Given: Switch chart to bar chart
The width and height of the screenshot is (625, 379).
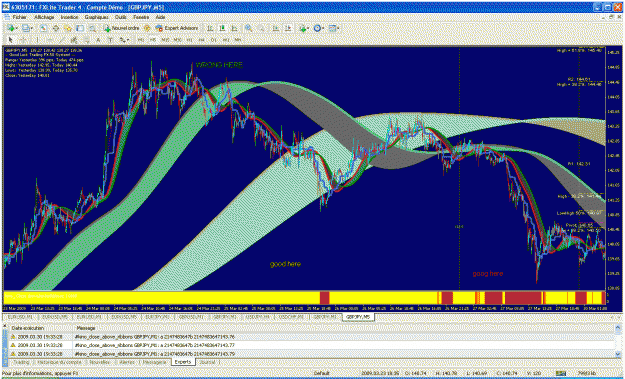Looking at the screenshot, I should click(210, 28).
